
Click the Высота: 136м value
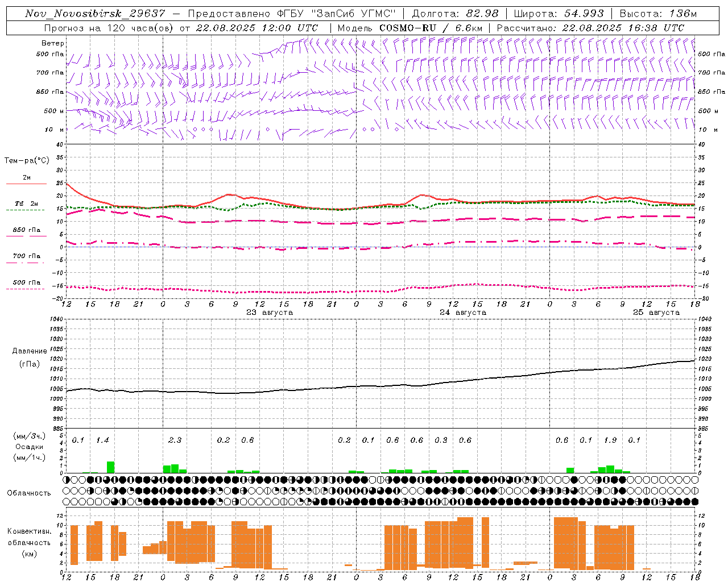pyautogui.click(x=658, y=14)
